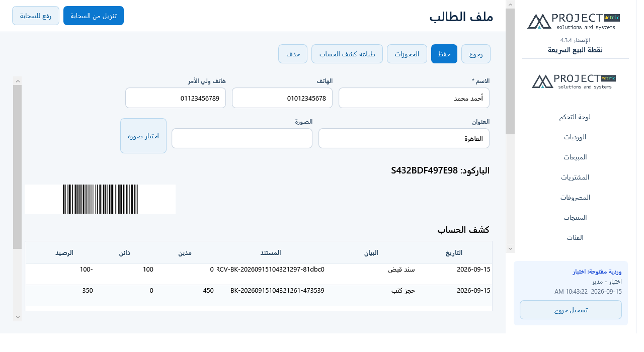Click the الرصيد column header

64,252
